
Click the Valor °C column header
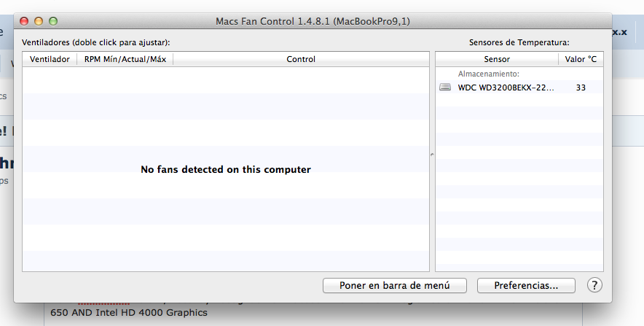pyautogui.click(x=581, y=59)
